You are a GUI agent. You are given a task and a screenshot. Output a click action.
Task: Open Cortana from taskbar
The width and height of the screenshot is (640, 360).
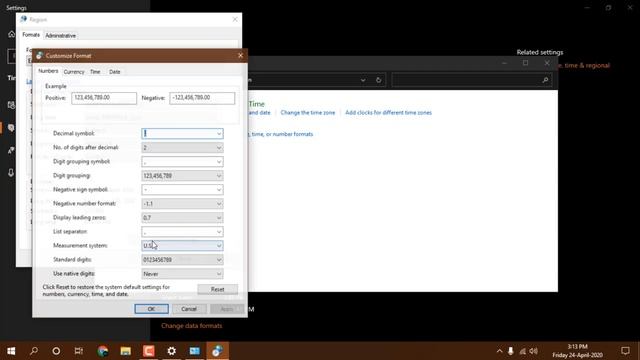(x=56, y=351)
